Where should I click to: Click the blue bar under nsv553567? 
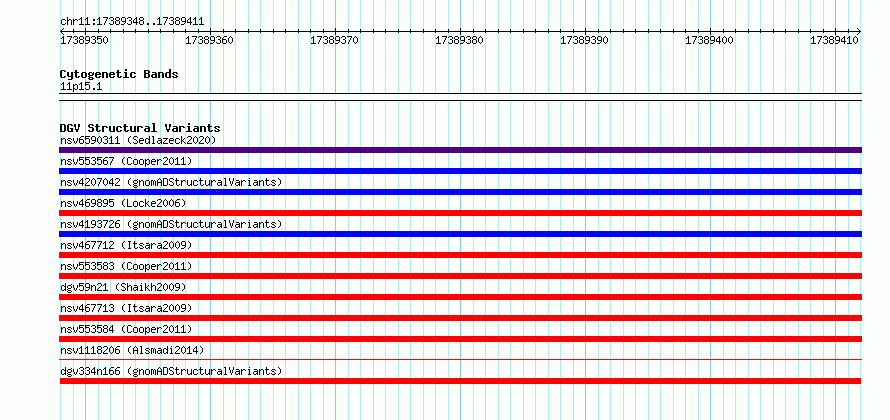460,171
